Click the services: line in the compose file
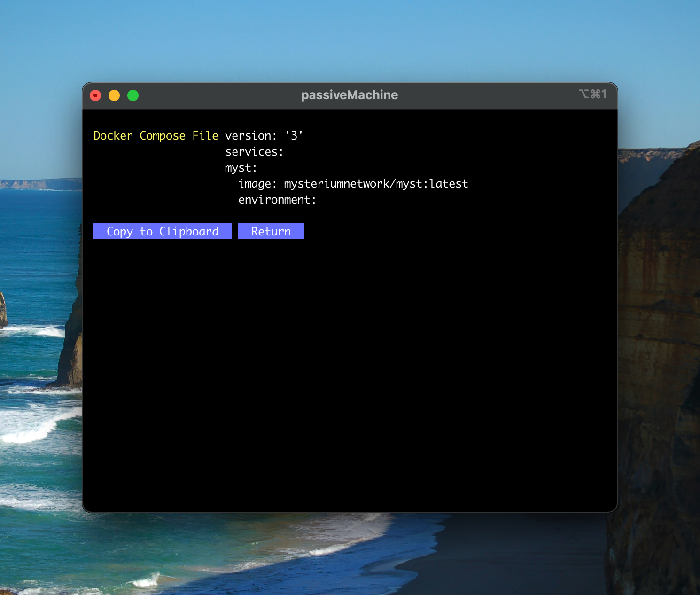The width and height of the screenshot is (700, 595). click(253, 152)
